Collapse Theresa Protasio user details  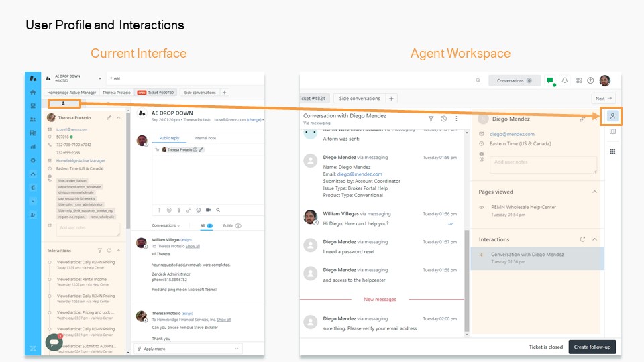click(x=119, y=118)
